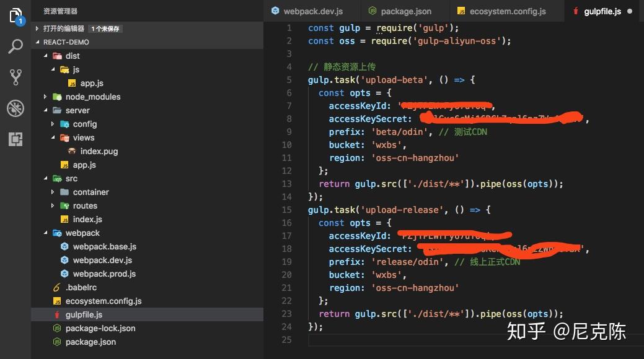Switch to the ecosystem.config.js tab
The height and width of the screenshot is (359, 644).
click(x=507, y=11)
